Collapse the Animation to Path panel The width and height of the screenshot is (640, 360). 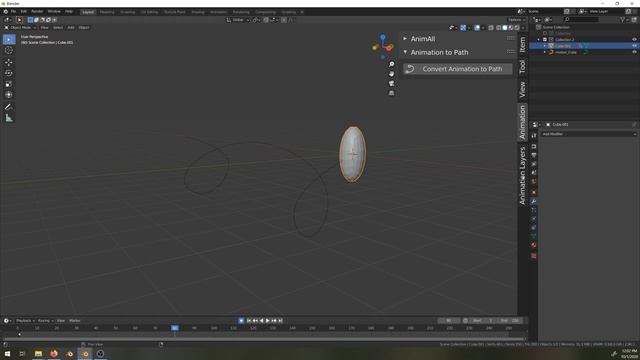[405, 52]
